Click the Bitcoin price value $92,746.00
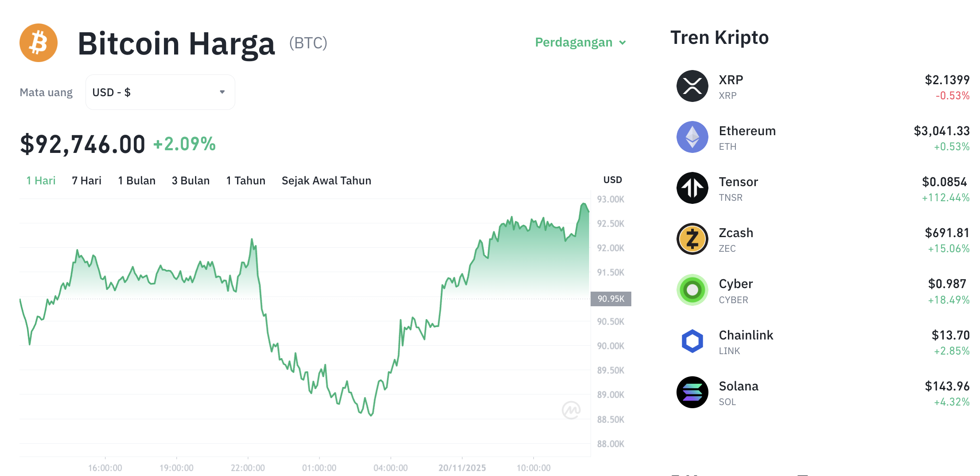980x476 pixels. (82, 144)
